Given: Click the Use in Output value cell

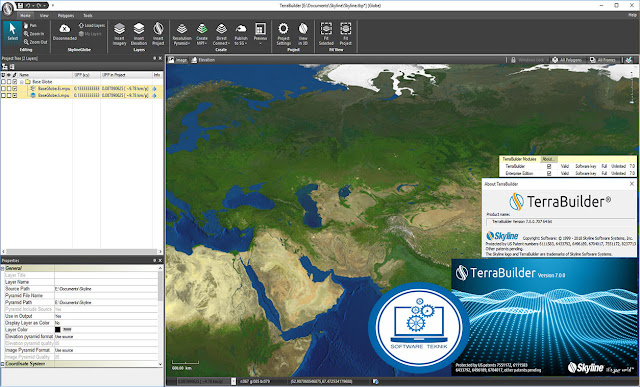Looking at the screenshot, I should (x=106, y=316).
